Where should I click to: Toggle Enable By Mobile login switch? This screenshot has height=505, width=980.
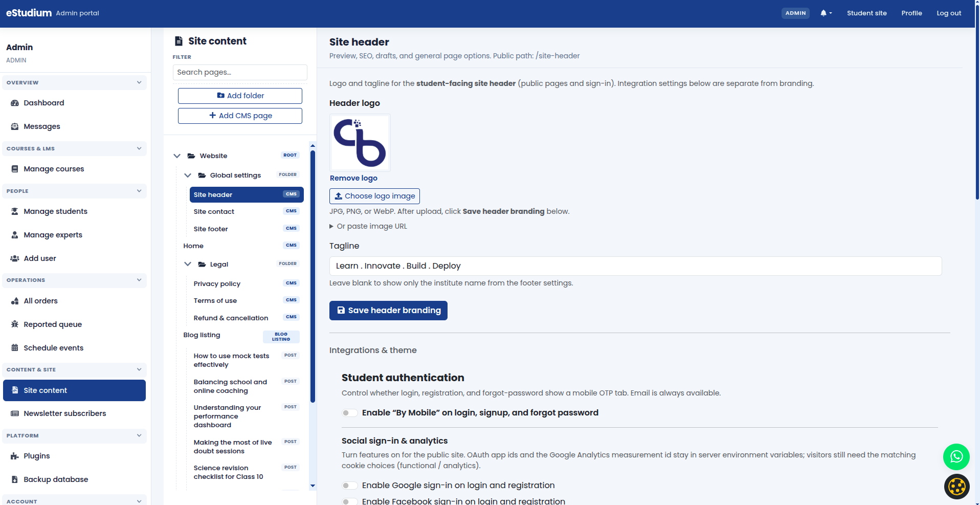point(350,413)
